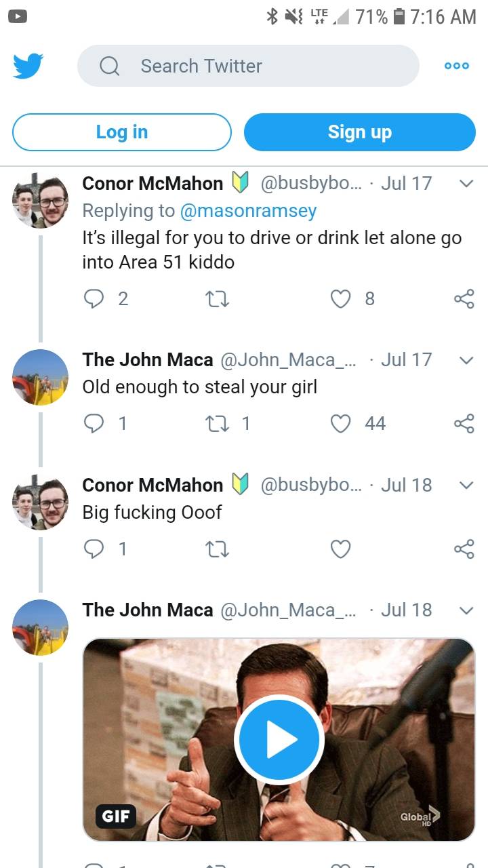Like "Old enough to steal your girl" tweet

click(x=340, y=424)
